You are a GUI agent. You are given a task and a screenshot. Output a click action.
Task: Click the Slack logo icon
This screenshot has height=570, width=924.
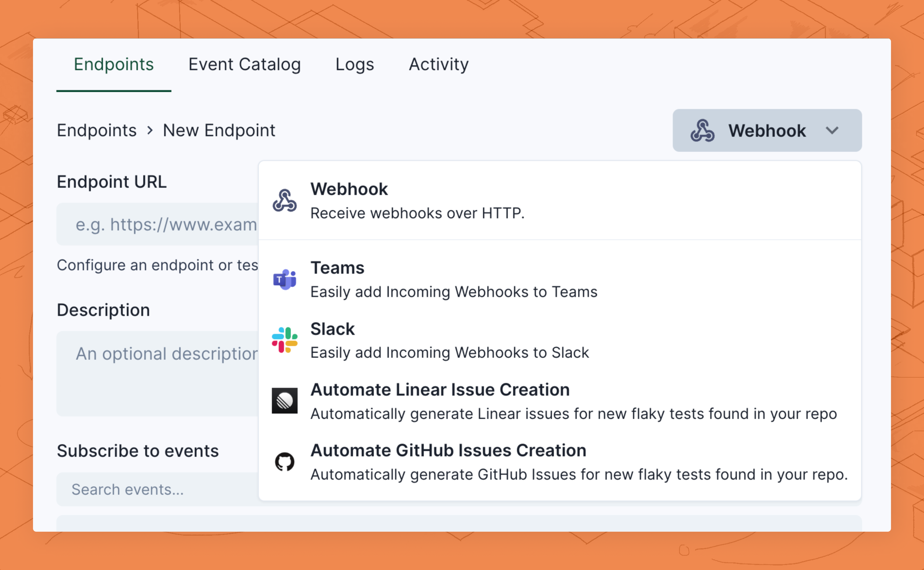pyautogui.click(x=284, y=340)
